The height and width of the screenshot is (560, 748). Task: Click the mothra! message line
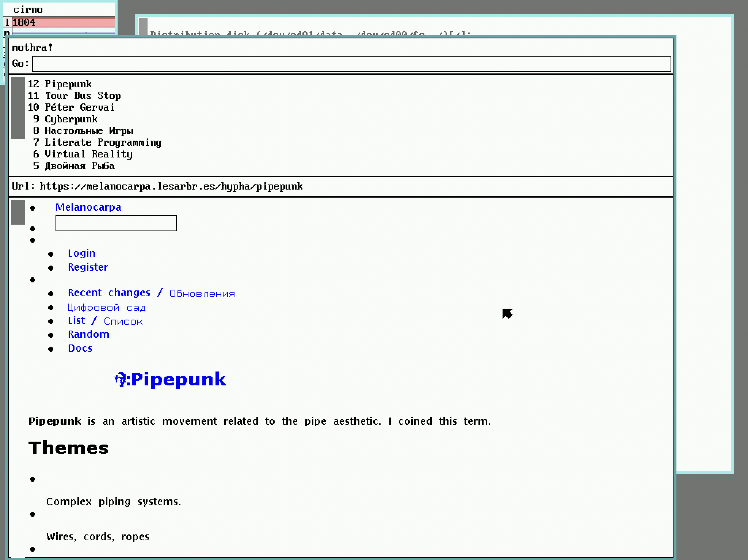tap(33, 47)
